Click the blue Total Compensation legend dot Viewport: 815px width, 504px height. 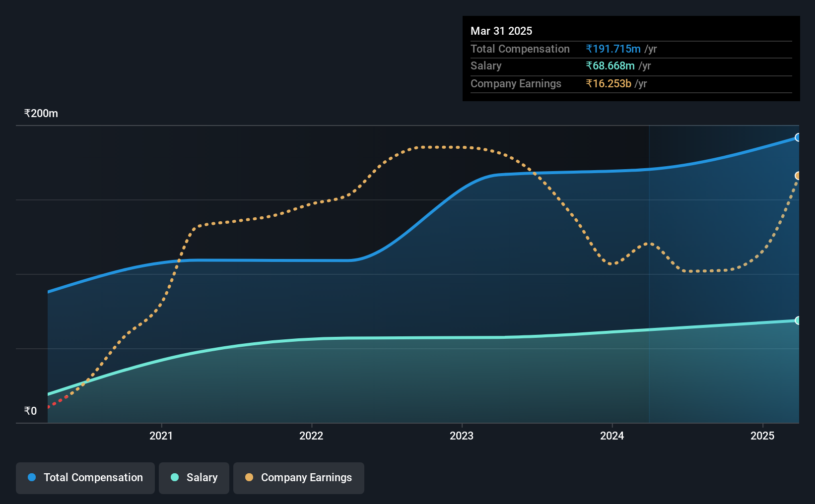(32, 477)
